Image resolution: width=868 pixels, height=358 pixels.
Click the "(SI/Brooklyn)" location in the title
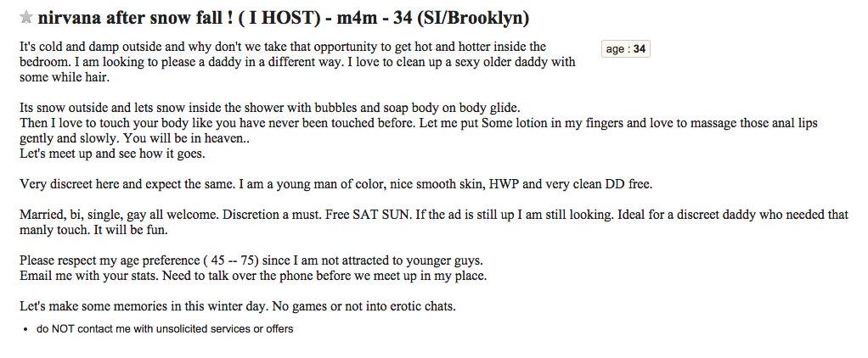(472, 19)
